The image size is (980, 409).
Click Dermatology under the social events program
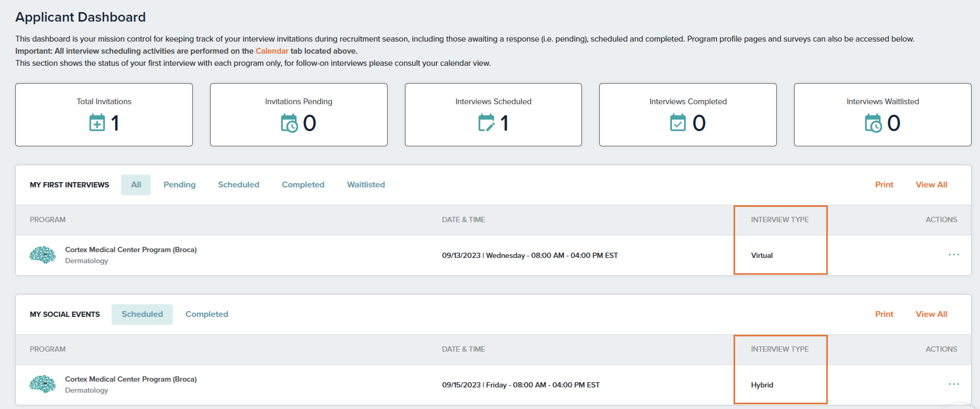[86, 390]
